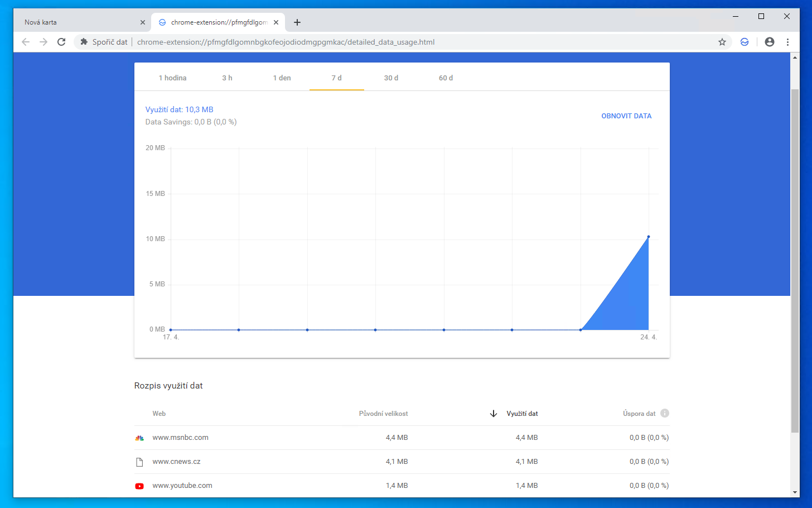Select the 1 den time range tab
This screenshot has height=508, width=812.
pyautogui.click(x=282, y=78)
